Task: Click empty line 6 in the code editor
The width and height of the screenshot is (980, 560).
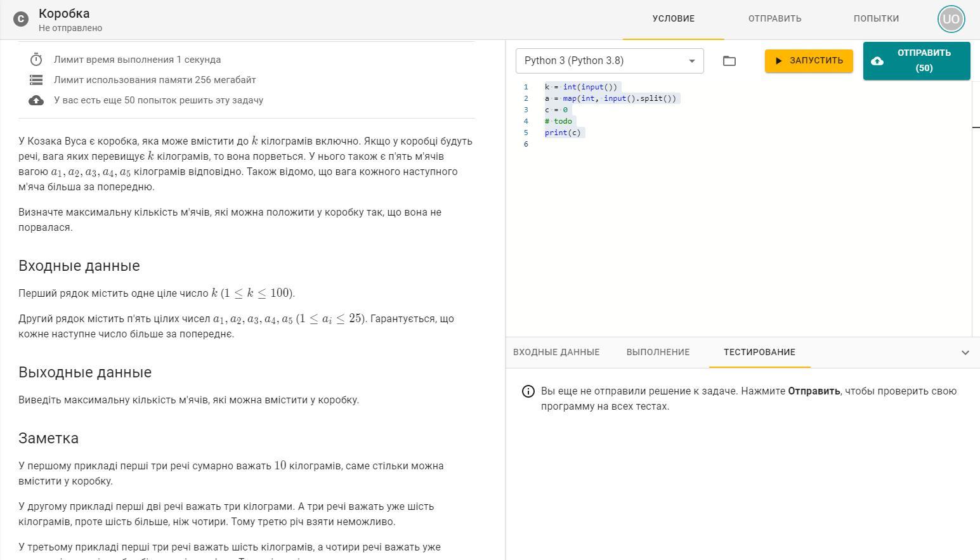Action: [634, 144]
